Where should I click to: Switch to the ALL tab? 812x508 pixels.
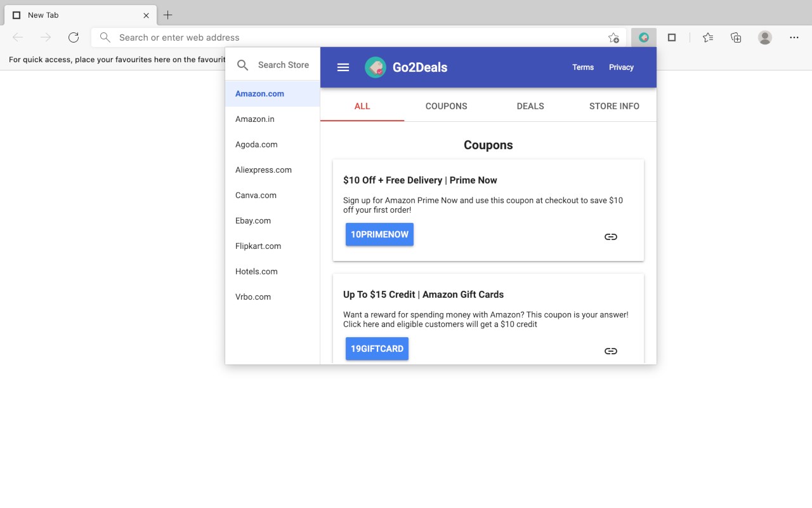click(x=362, y=106)
